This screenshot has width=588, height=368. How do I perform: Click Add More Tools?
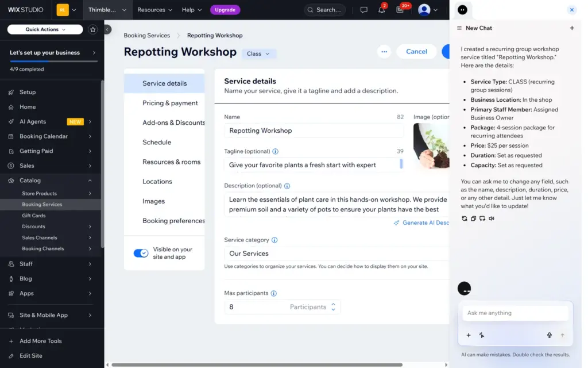pyautogui.click(x=41, y=341)
